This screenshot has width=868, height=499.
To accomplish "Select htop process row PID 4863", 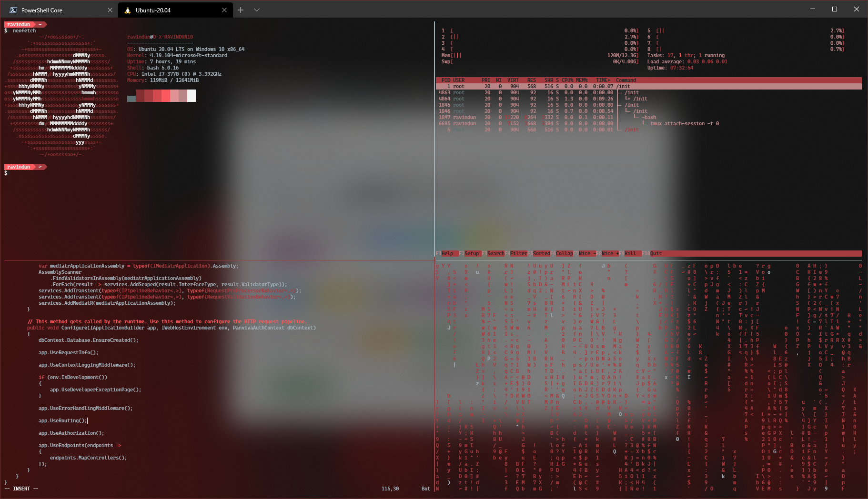I will [649, 92].
